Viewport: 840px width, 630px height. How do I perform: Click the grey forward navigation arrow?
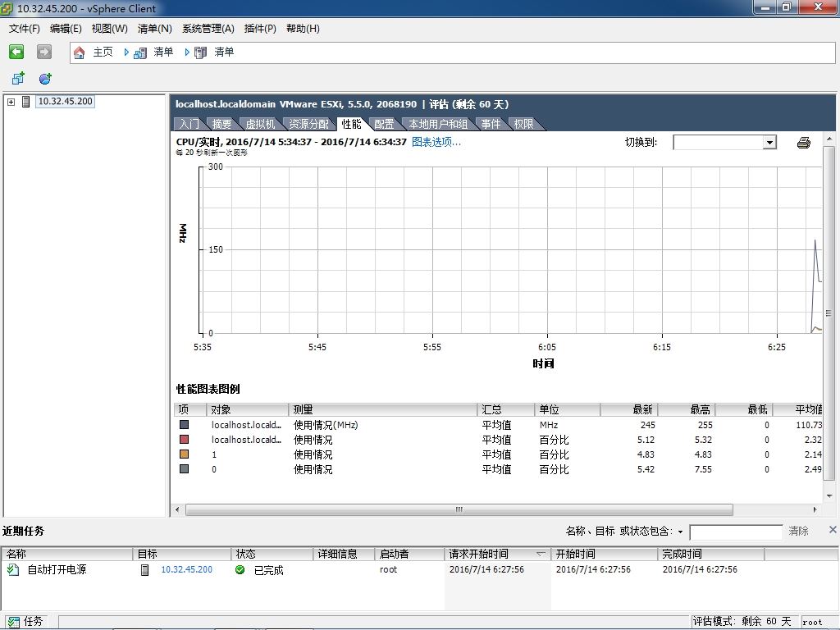coord(44,52)
